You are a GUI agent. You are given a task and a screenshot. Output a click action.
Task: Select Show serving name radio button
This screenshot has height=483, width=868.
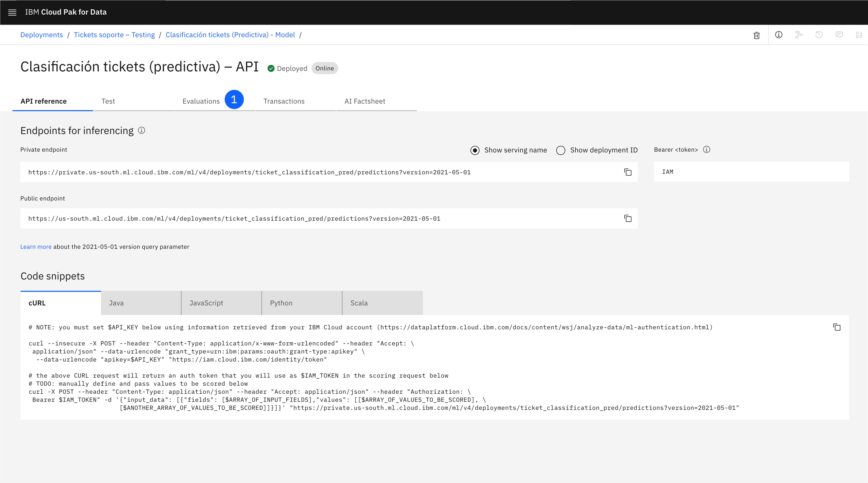pyautogui.click(x=475, y=150)
